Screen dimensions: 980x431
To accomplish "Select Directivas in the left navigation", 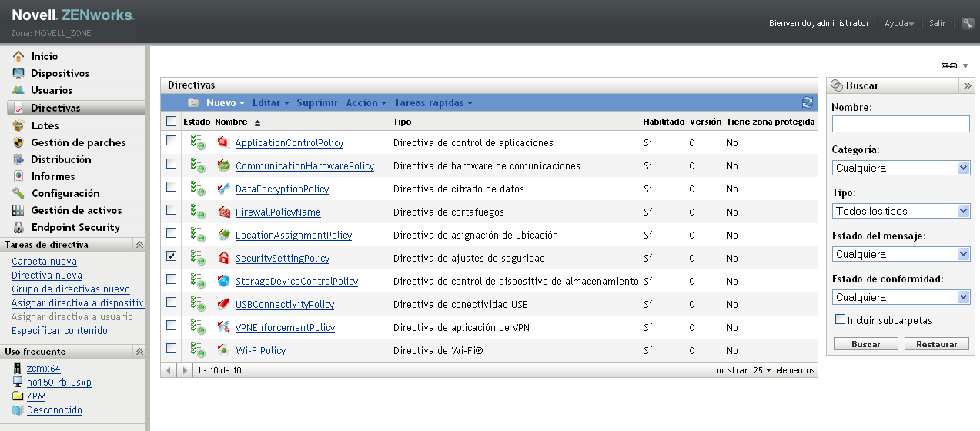I will click(76, 109).
